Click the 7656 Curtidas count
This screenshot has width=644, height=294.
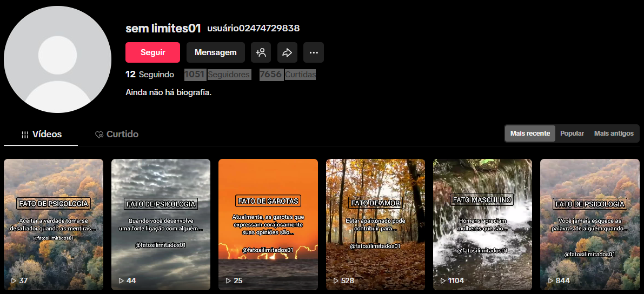[x=288, y=75]
